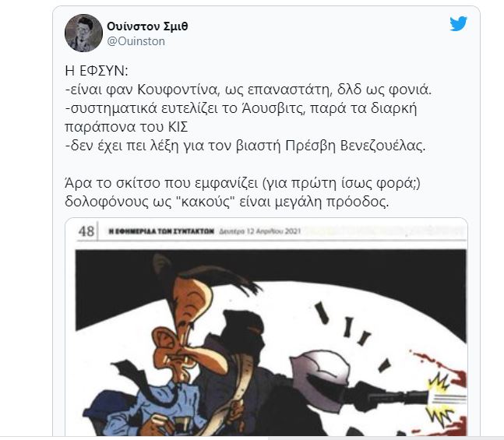Open the embedded cartoon image
Viewport: 504px width, 440px height.
tap(266, 327)
